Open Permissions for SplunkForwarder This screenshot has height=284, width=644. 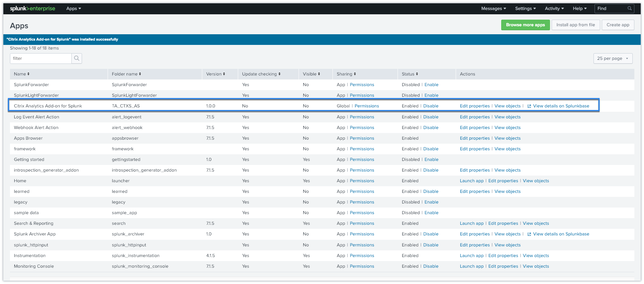362,85
